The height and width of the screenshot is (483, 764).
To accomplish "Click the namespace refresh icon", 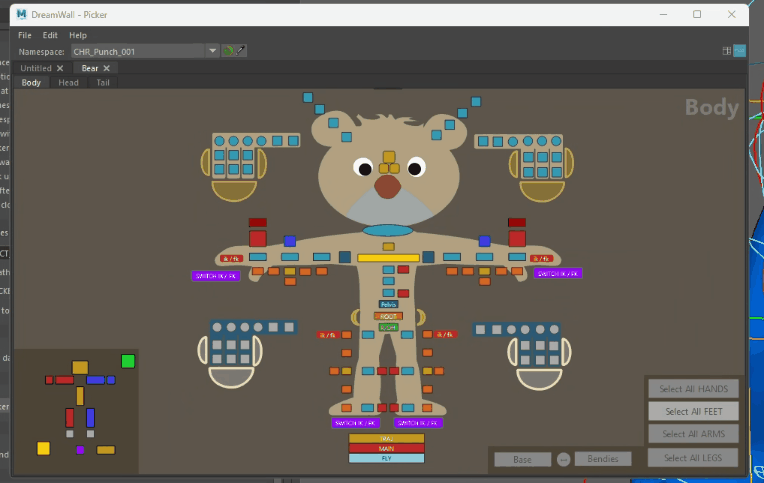I will click(228, 51).
